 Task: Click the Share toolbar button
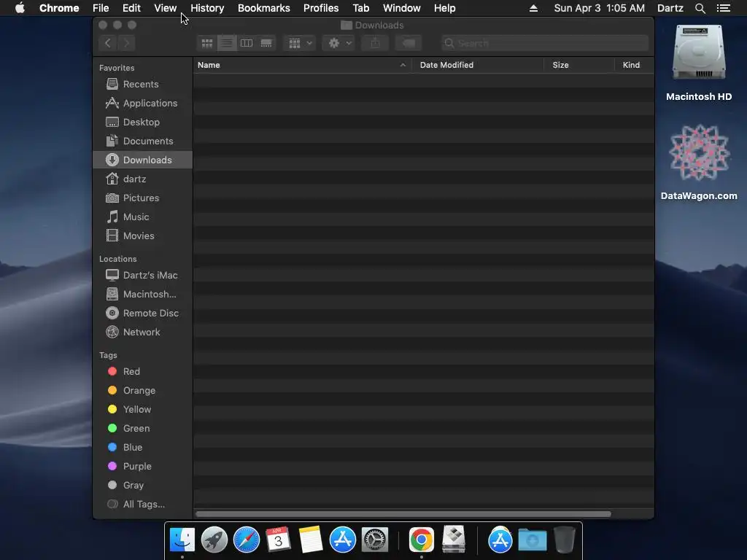(x=376, y=43)
